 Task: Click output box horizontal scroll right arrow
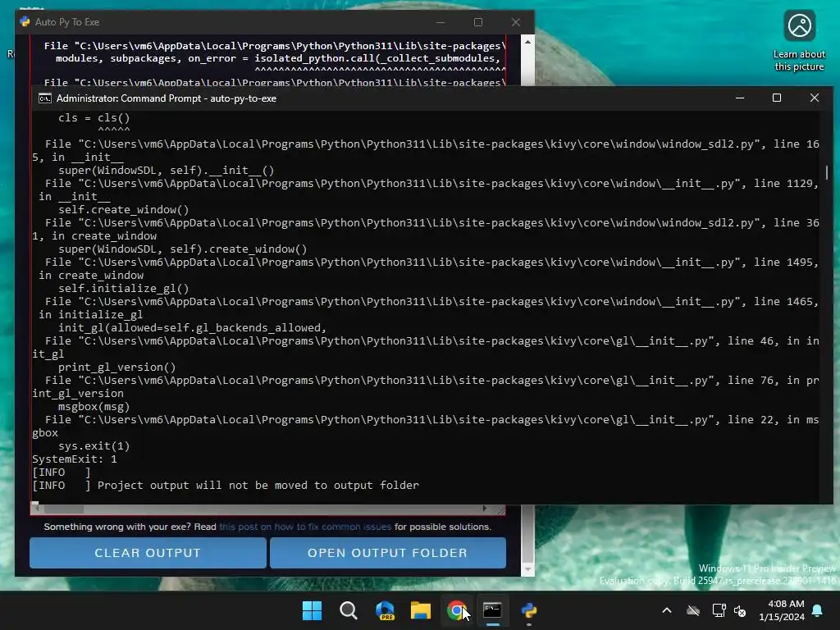(x=484, y=509)
